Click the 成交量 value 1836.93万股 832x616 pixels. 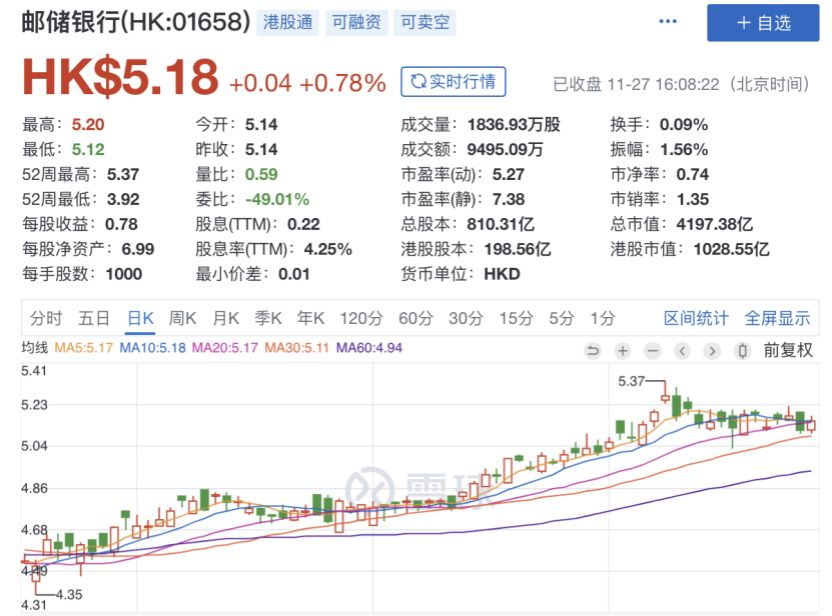tap(514, 125)
